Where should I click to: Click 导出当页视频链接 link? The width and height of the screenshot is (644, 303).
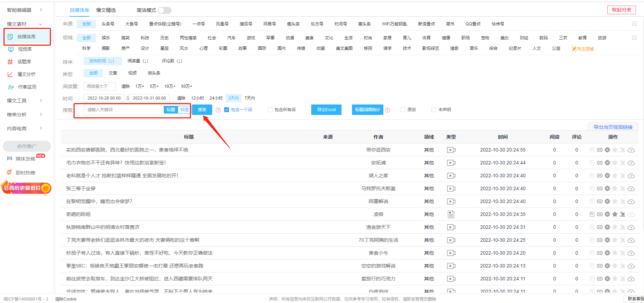(x=613, y=127)
